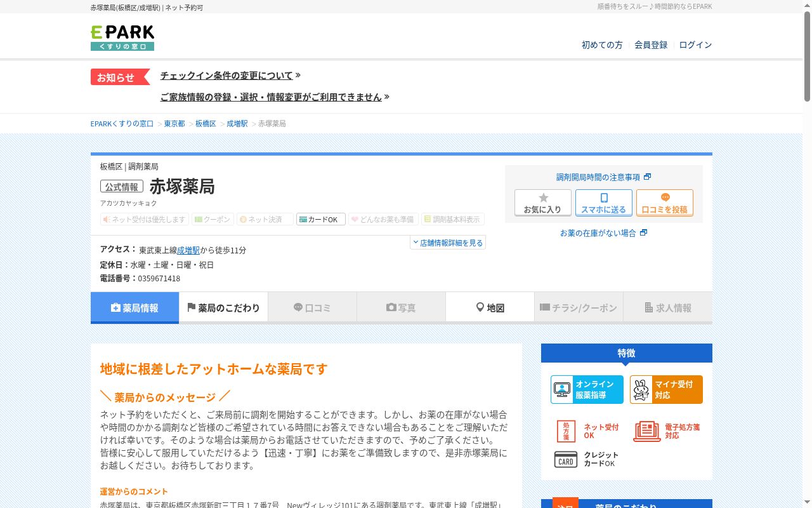Click the ログイン link
Screen dimensions: 812x508
(x=695, y=45)
